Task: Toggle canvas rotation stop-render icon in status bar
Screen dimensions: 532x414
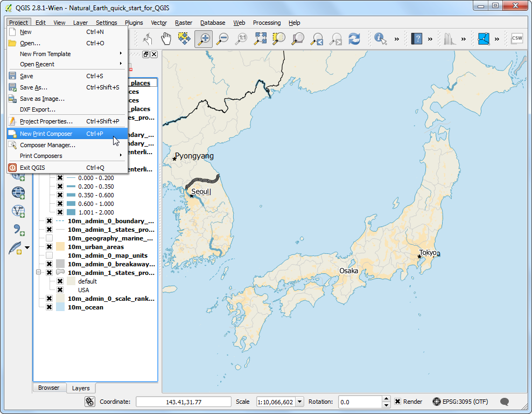Action: point(89,402)
